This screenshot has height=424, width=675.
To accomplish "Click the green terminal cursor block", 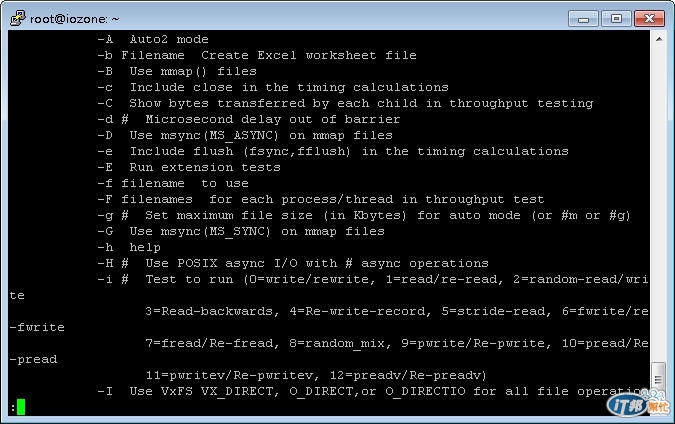I will 21,407.
